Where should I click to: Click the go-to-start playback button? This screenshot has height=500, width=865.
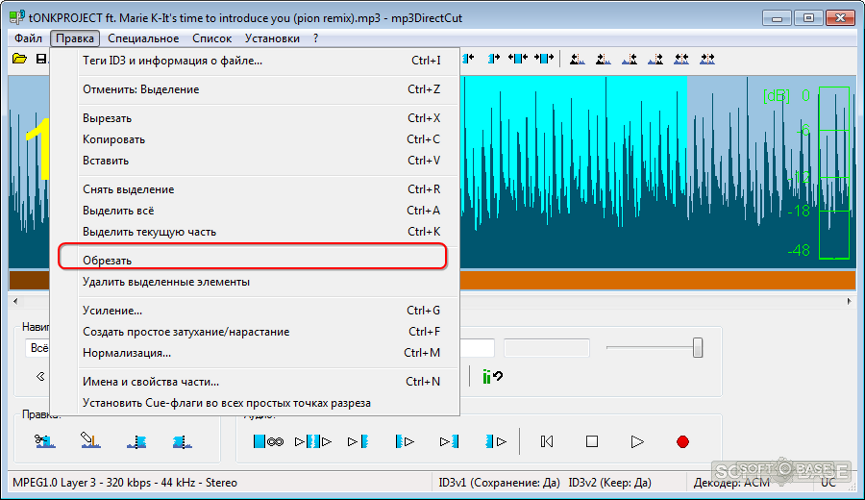click(547, 442)
